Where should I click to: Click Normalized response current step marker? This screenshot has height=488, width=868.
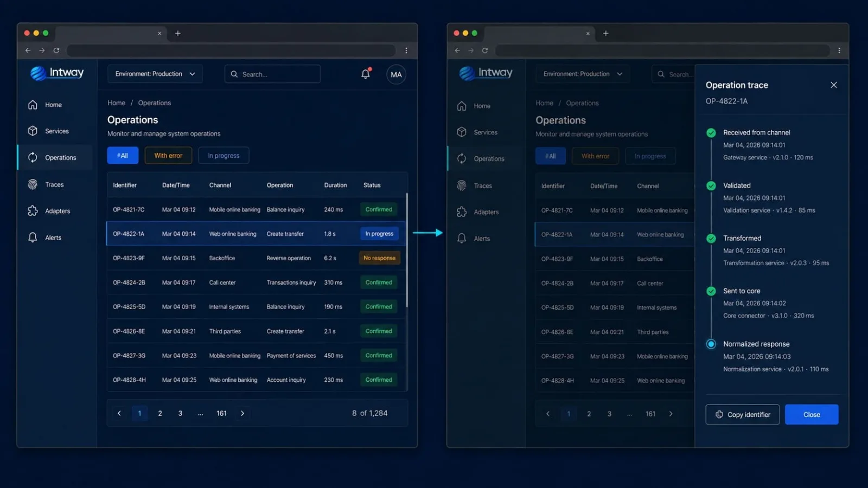click(x=711, y=344)
